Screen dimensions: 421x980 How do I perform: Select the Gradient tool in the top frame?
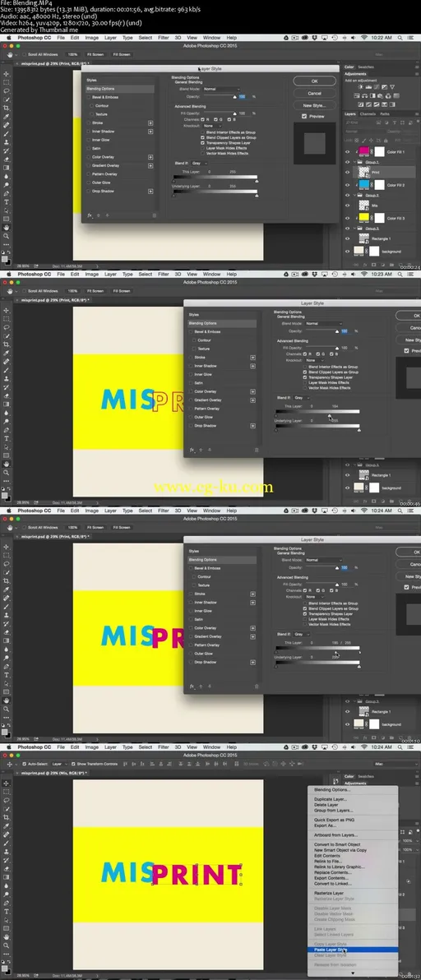7,168
